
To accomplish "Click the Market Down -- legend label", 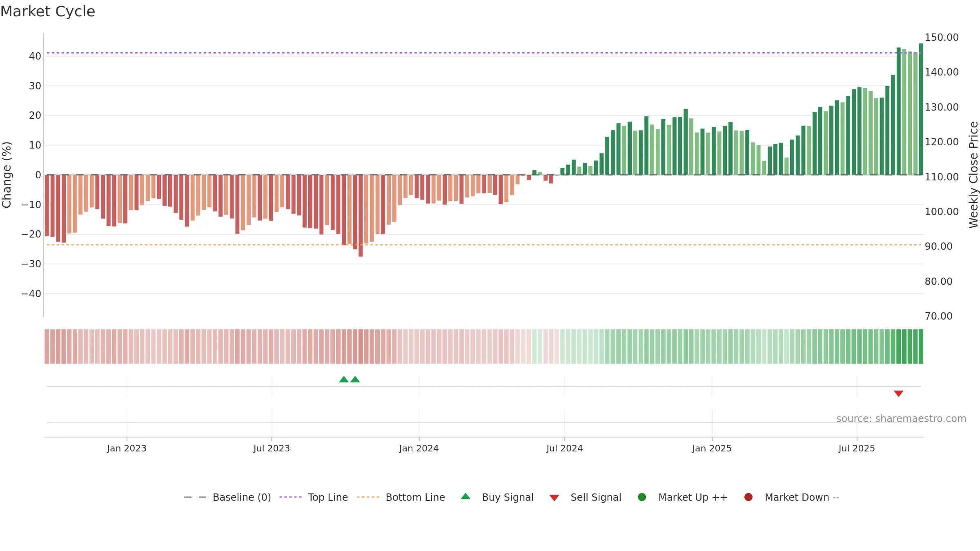I will click(x=802, y=497).
